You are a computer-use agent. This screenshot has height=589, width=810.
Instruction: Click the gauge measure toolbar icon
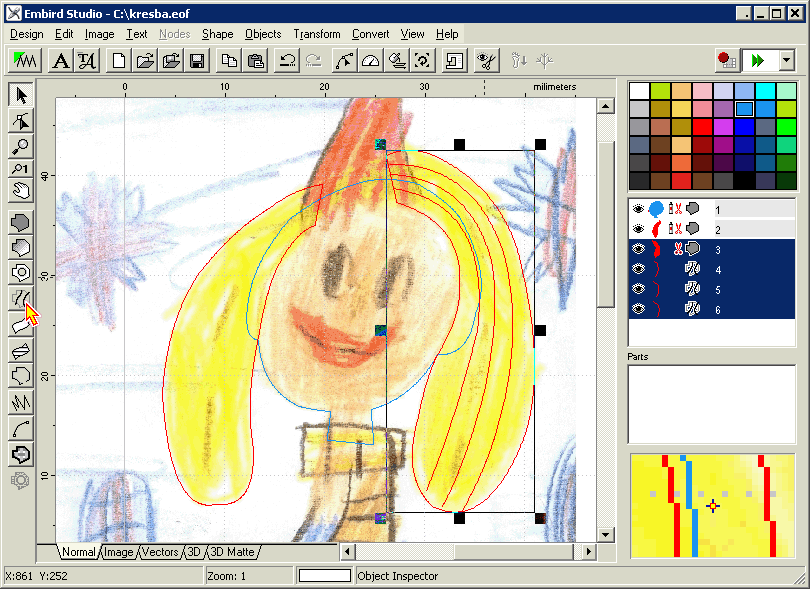(x=370, y=61)
